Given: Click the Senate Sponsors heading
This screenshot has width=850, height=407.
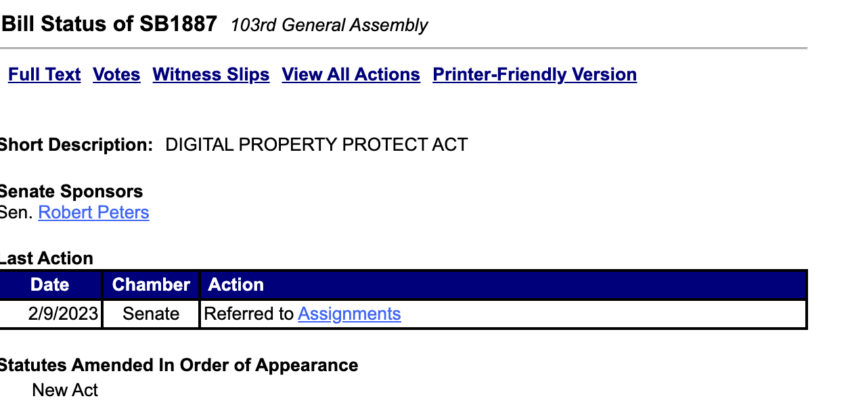Looking at the screenshot, I should [x=71, y=191].
